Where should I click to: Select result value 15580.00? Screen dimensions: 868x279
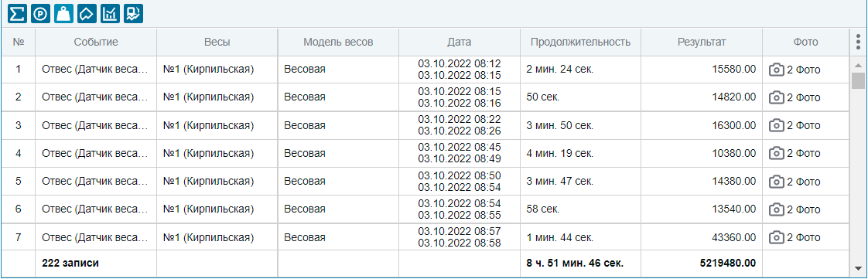[x=734, y=70]
